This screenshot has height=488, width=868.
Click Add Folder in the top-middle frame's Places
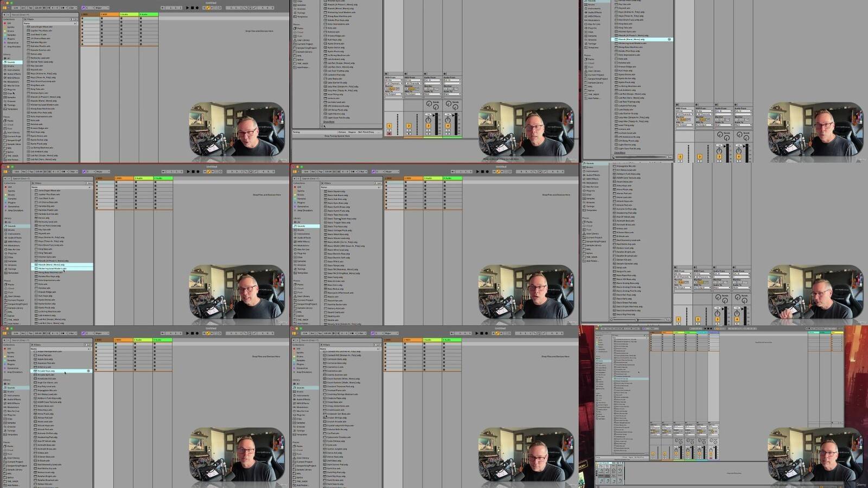pyautogui.click(x=303, y=67)
